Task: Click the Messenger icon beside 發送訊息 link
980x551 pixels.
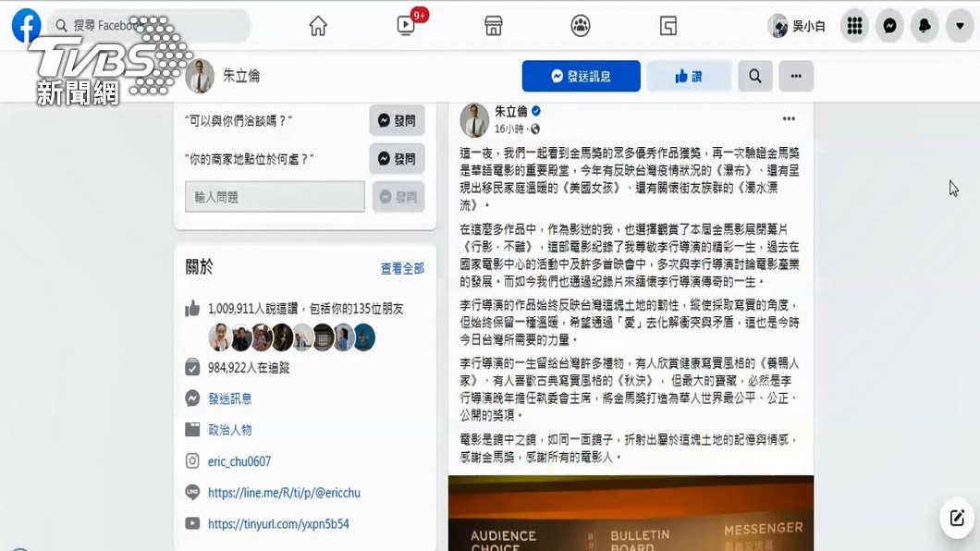Action: 192,398
